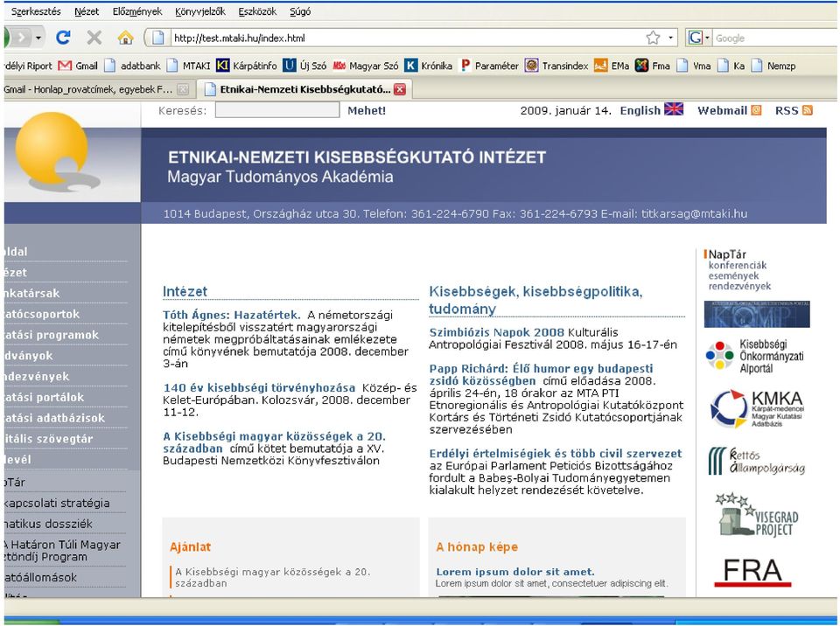Open the MTAKI bookmark

(189, 66)
